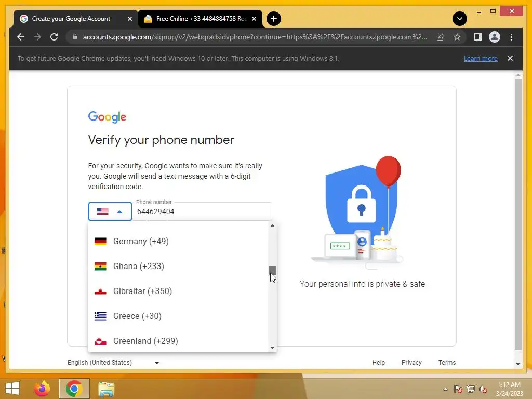Select Gibraltar (+350) from the list
The image size is (532, 399).
pyautogui.click(x=179, y=291)
